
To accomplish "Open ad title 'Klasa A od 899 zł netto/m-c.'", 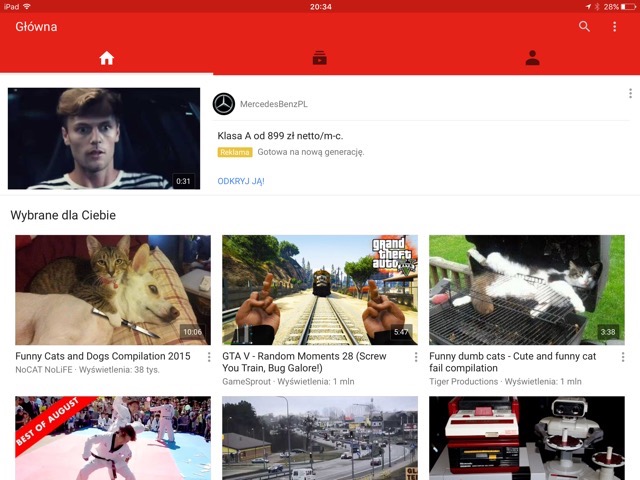I will pyautogui.click(x=280, y=136).
